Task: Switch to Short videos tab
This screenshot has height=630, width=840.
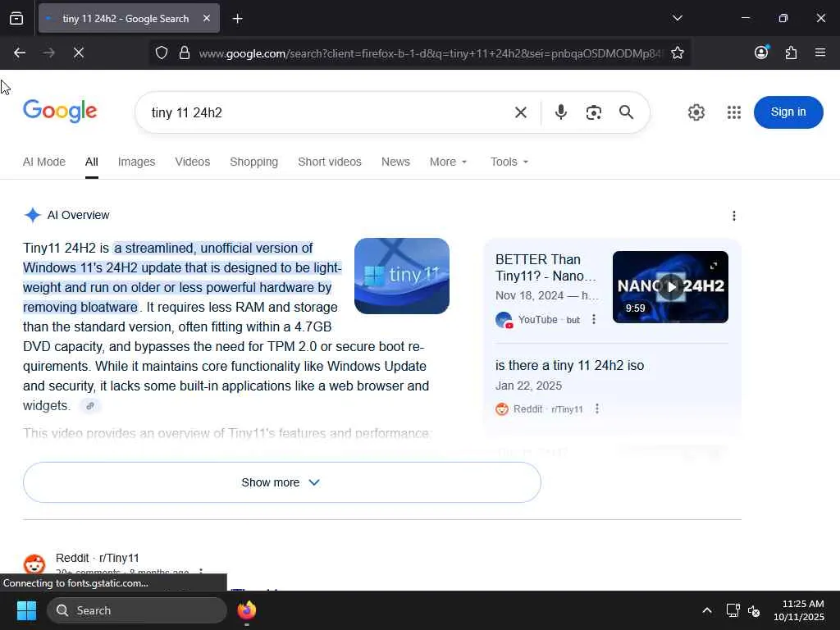Action: click(330, 162)
